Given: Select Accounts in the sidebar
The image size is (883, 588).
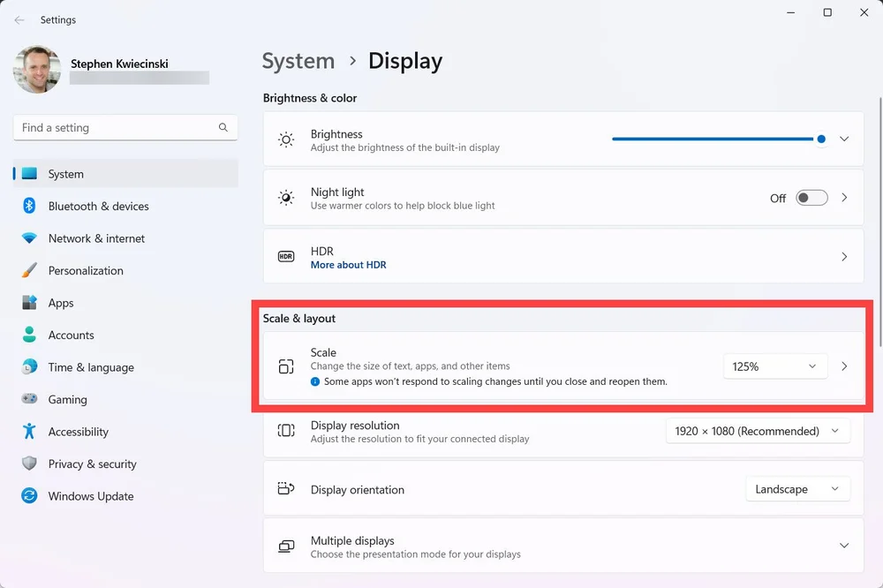Looking at the screenshot, I should click(71, 335).
